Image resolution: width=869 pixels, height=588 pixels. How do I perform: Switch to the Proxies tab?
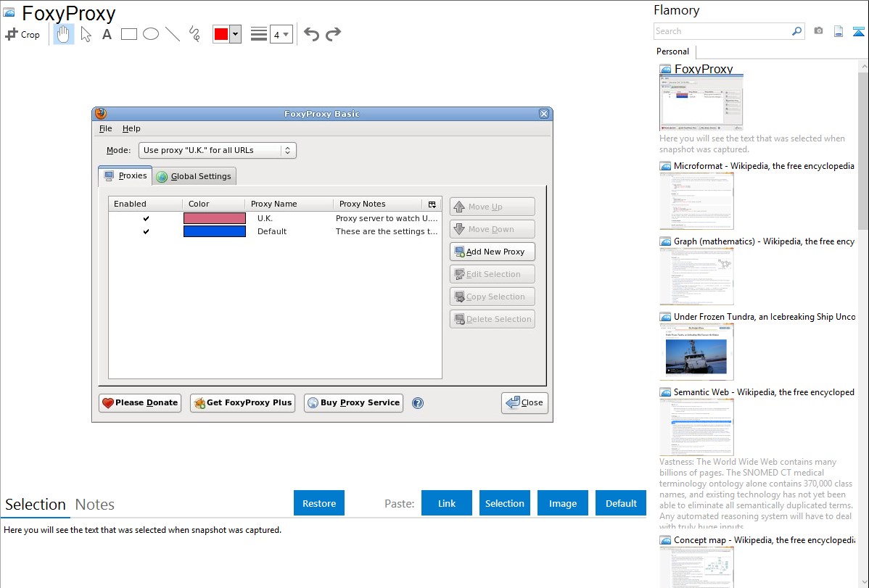(125, 175)
